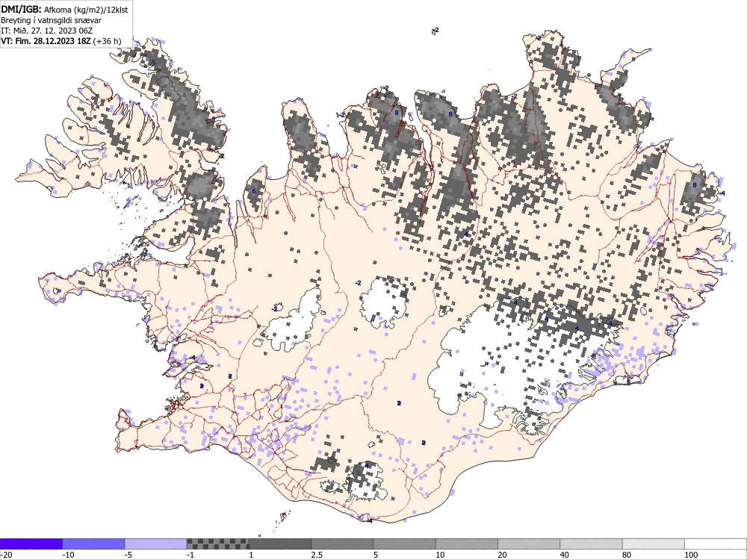
Task: Click the dark violet -20 to -10 legend swatch
Action: pyautogui.click(x=31, y=544)
